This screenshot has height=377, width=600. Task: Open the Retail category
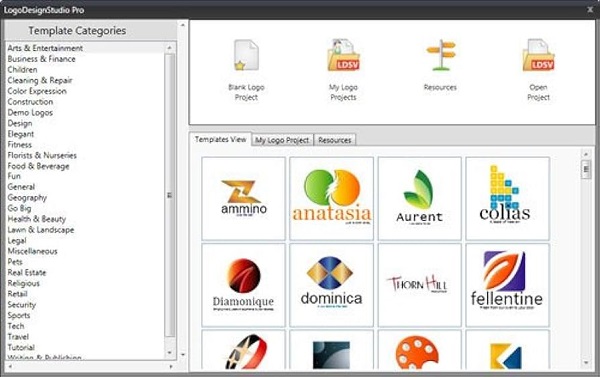click(x=17, y=294)
